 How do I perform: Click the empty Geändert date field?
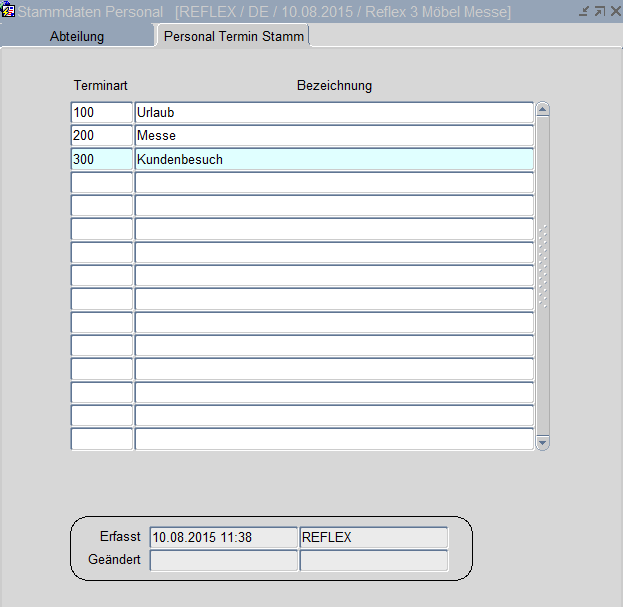(223, 561)
